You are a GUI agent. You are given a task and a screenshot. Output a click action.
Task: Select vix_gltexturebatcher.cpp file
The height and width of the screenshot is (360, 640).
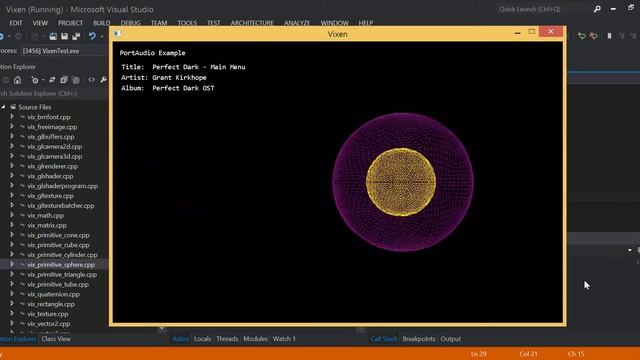pos(61,205)
